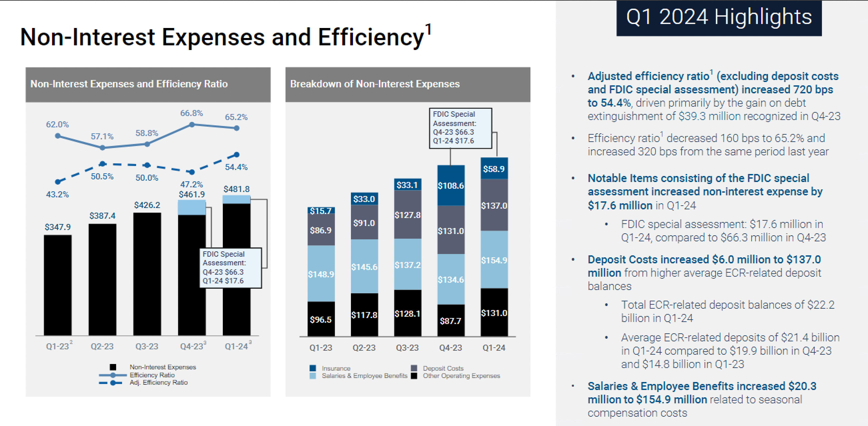Click the $87.7 other operating expenses segment
The height and width of the screenshot is (426, 868).
click(451, 321)
